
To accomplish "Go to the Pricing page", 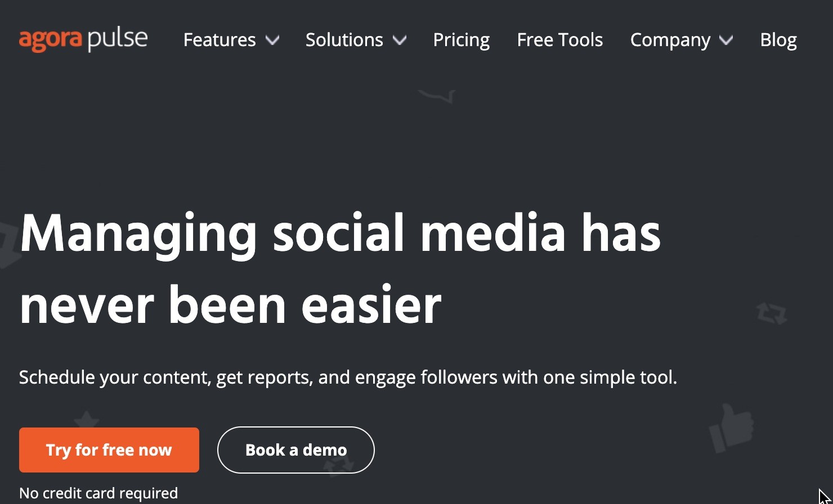I will click(x=461, y=40).
